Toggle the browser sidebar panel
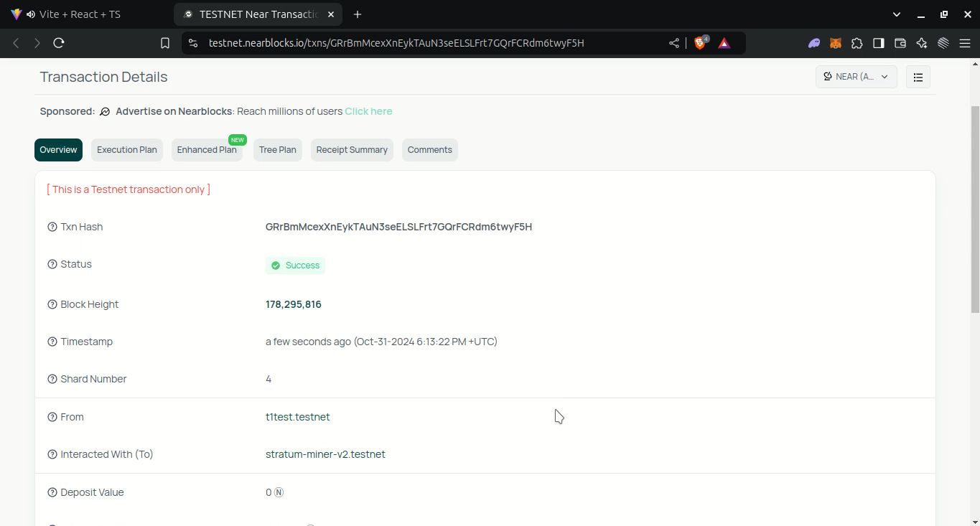The height and width of the screenshot is (526, 980). click(878, 43)
